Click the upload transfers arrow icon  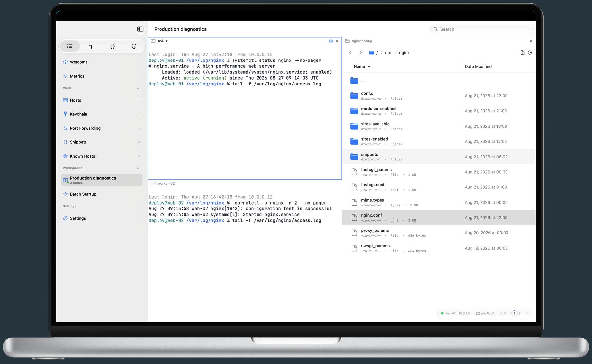tap(514, 313)
